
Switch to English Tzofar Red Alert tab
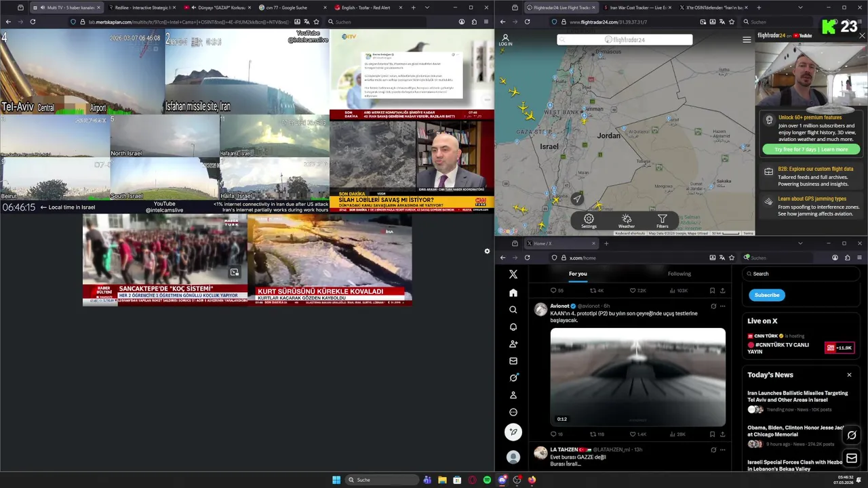(x=367, y=7)
